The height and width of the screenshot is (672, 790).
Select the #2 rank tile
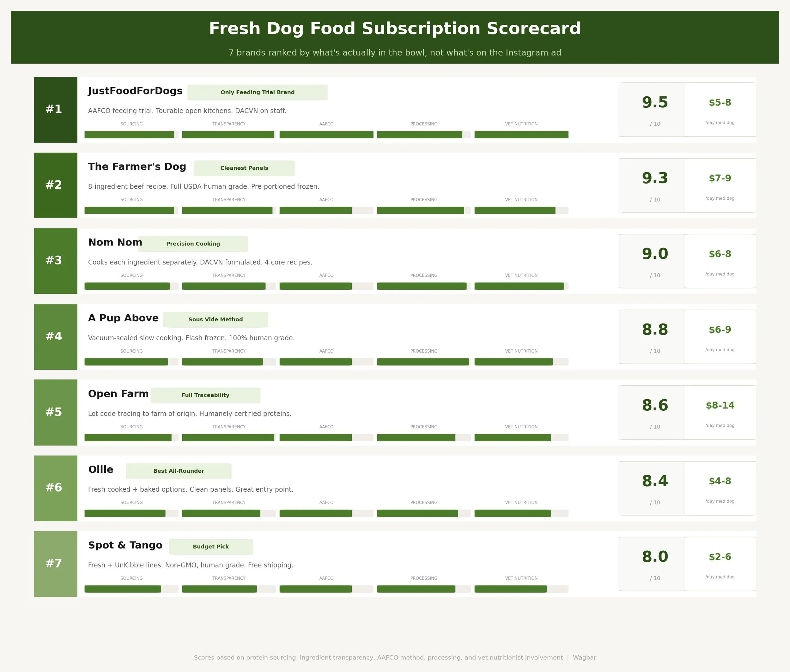(x=56, y=185)
